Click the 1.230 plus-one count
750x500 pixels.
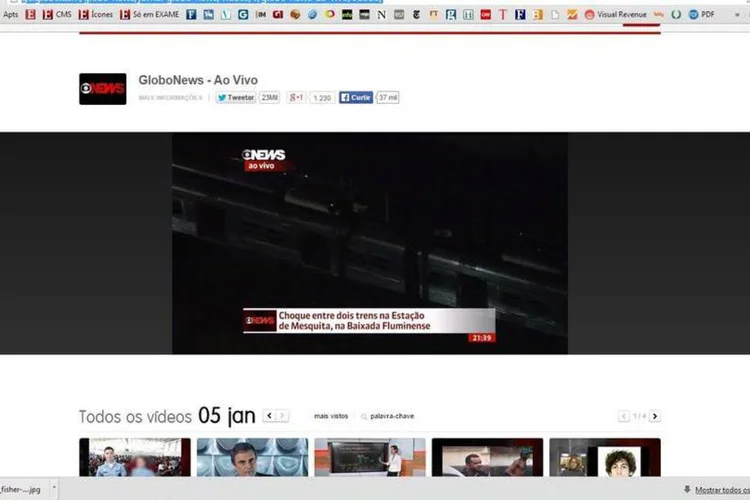click(x=322, y=98)
